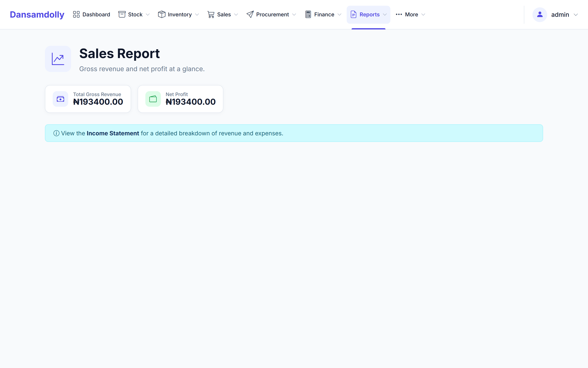Open the admin account menu

555,15
